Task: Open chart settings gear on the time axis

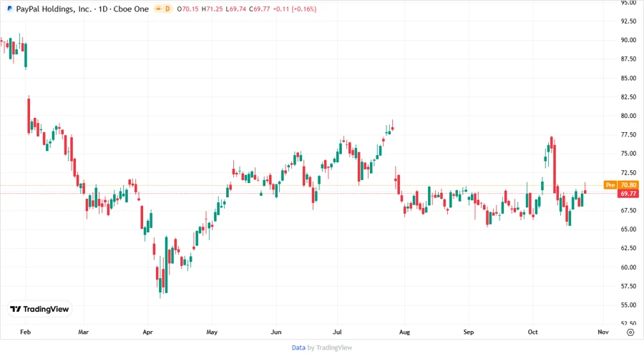Action: click(x=630, y=332)
